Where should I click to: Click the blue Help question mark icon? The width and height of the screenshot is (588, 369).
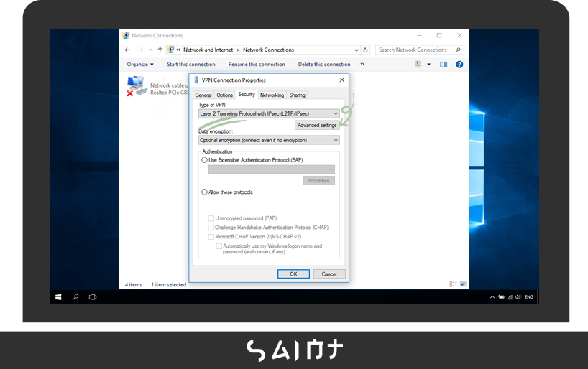pyautogui.click(x=459, y=64)
